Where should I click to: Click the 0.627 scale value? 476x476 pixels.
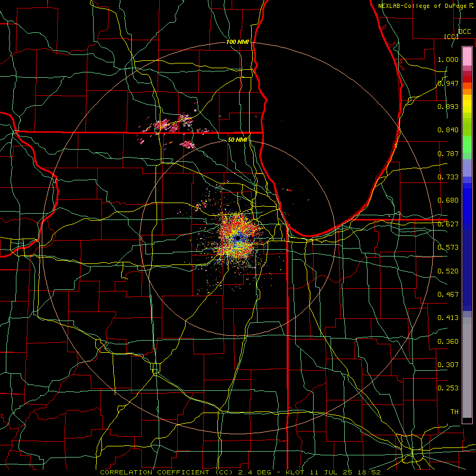448,224
